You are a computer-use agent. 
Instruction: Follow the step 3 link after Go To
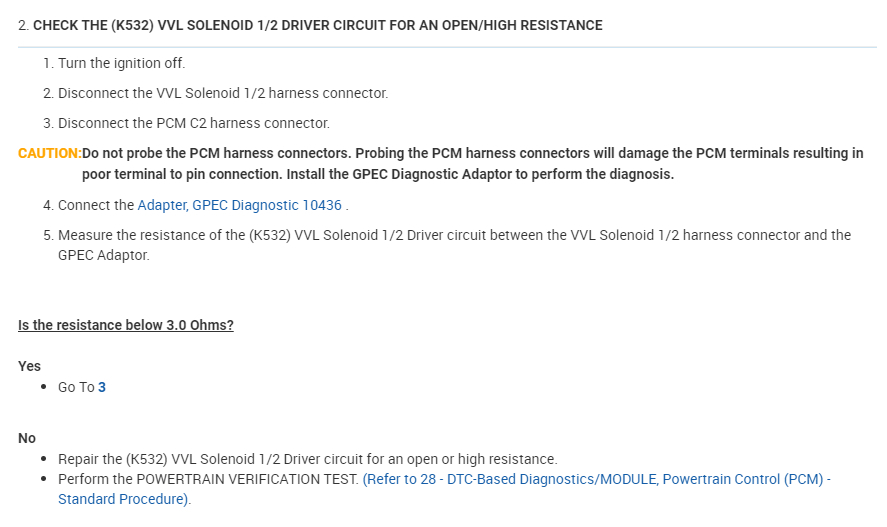point(102,387)
